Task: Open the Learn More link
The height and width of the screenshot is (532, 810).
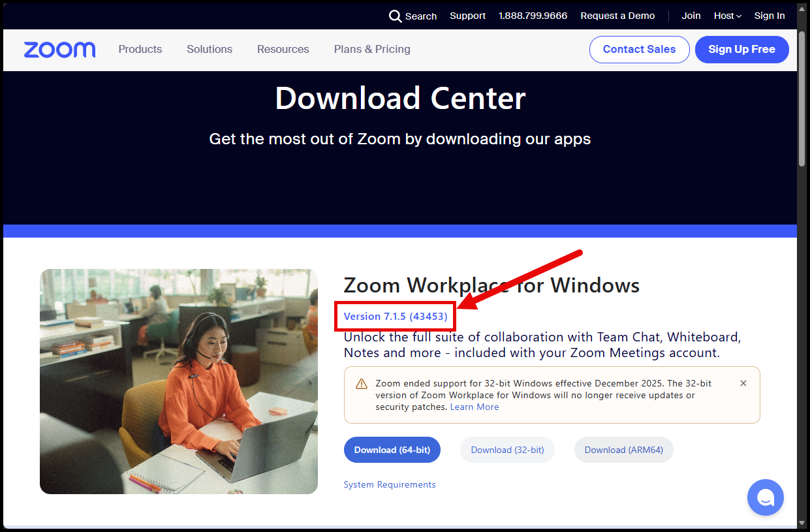Action: click(475, 407)
